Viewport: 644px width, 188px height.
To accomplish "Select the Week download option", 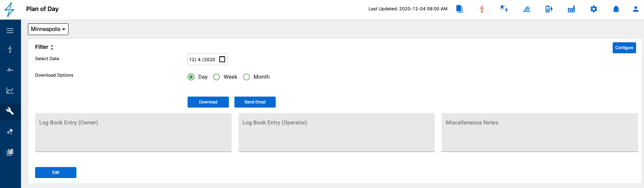I will pos(217,77).
